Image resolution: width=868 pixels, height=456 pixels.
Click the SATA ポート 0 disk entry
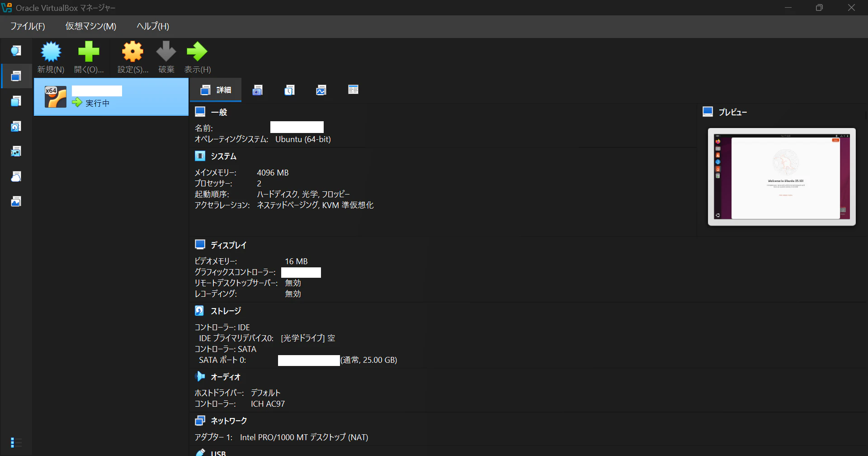[x=298, y=360]
